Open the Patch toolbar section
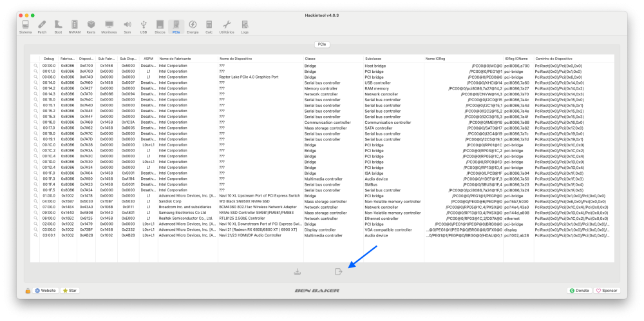The width and height of the screenshot is (644, 321). (42, 26)
